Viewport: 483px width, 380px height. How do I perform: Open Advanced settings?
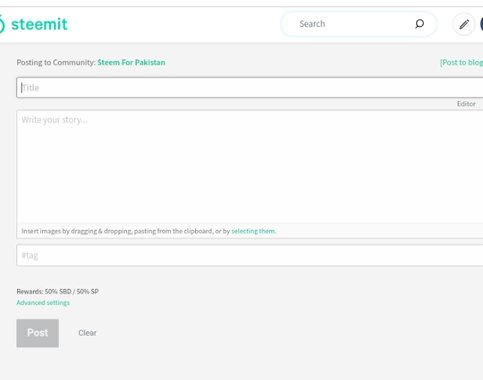tap(43, 303)
